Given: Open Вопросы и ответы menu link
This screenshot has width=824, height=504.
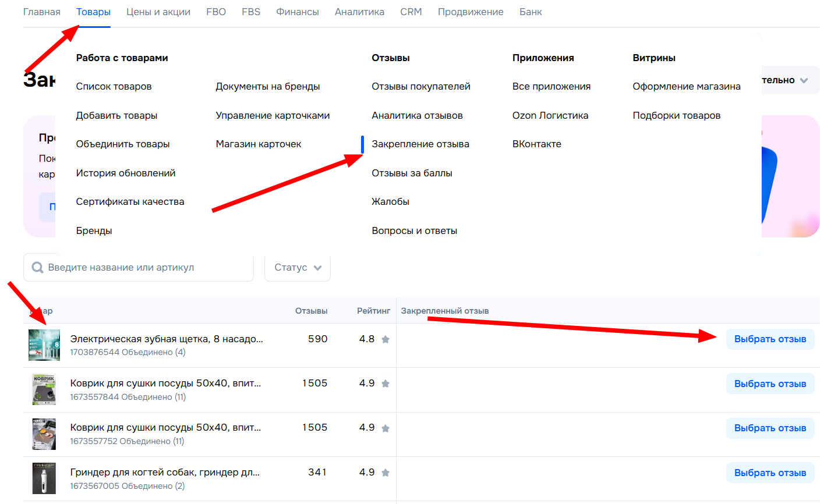Looking at the screenshot, I should click(414, 231).
